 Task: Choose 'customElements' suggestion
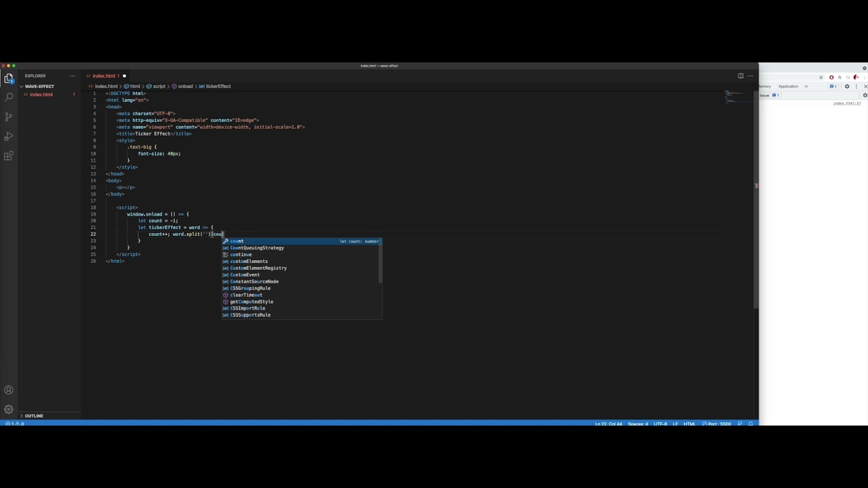coord(302,262)
